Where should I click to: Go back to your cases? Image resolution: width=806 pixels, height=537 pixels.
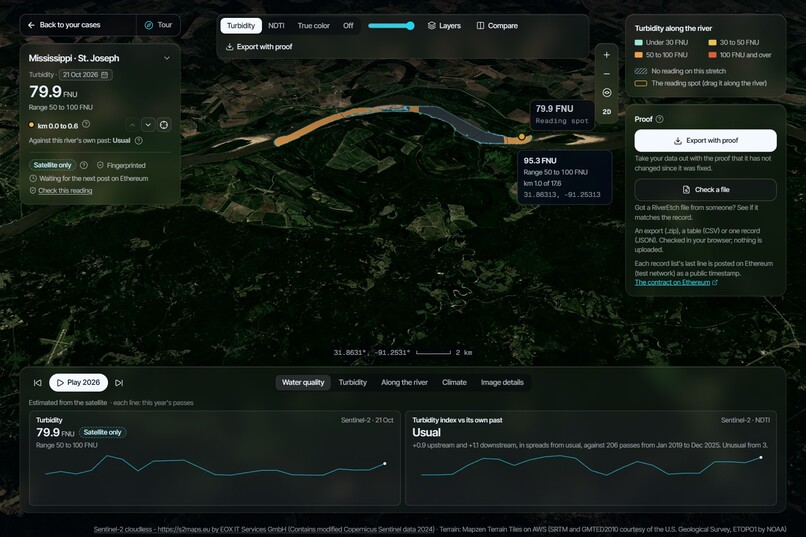click(64, 25)
